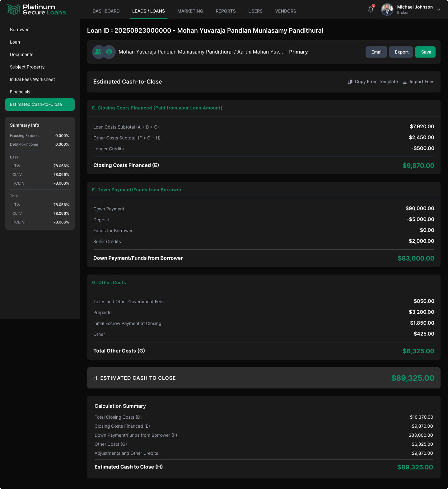Click the Other cost value $425.00
This screenshot has width=448, height=489.
[424, 334]
